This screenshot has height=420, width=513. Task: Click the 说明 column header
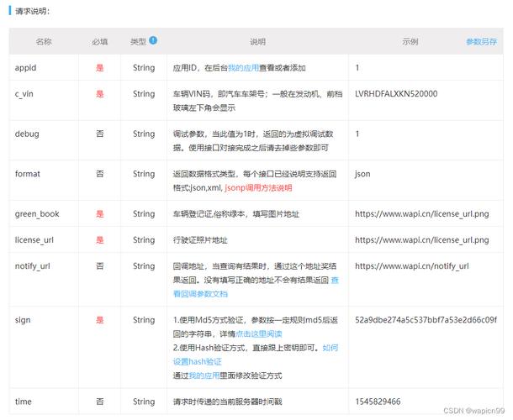pyautogui.click(x=258, y=42)
